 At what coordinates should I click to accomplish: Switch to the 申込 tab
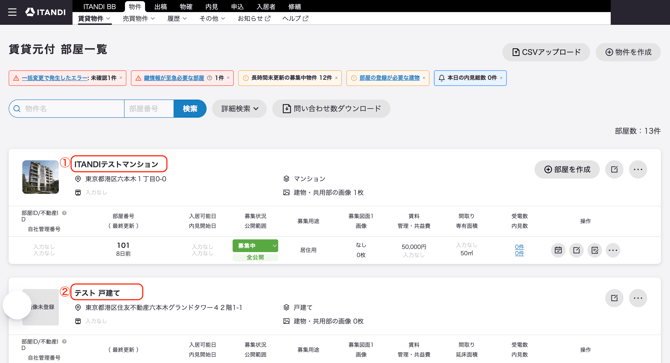237,6
